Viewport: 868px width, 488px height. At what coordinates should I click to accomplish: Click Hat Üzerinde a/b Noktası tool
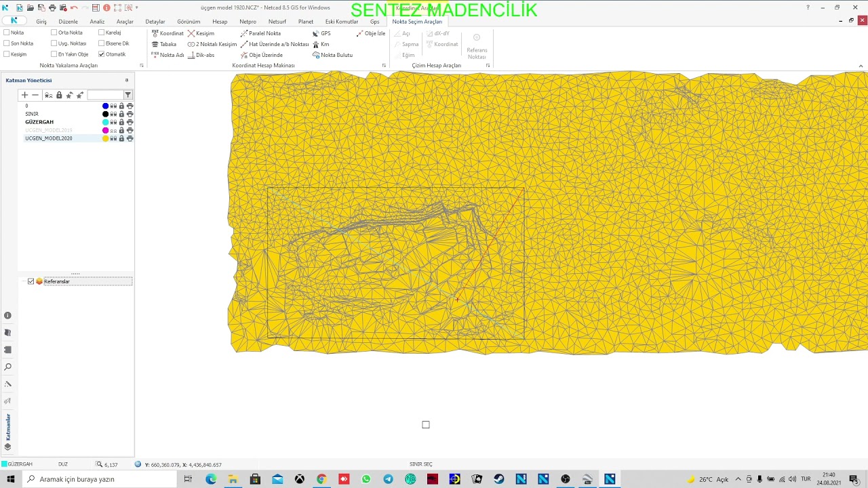(275, 44)
